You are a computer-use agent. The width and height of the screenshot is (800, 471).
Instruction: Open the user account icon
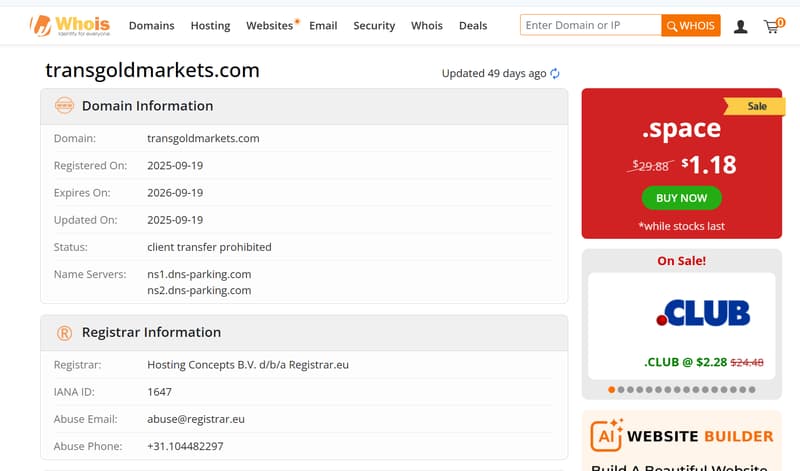coord(740,27)
